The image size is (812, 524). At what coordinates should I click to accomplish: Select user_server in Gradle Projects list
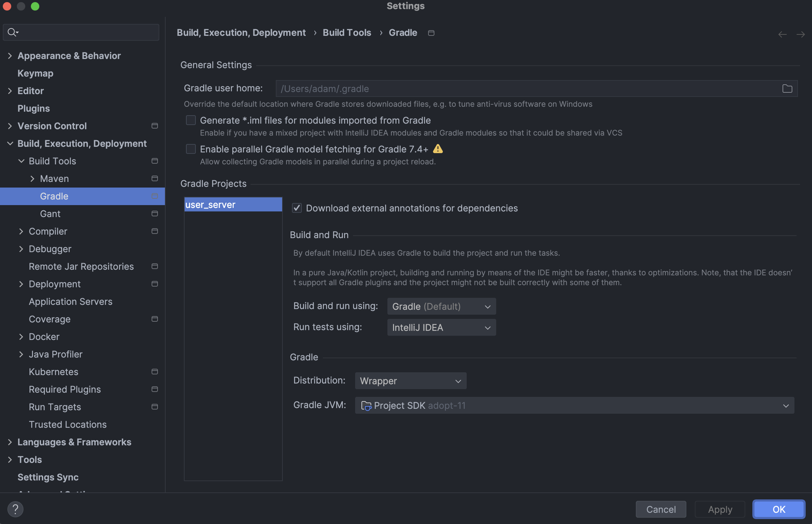233,204
